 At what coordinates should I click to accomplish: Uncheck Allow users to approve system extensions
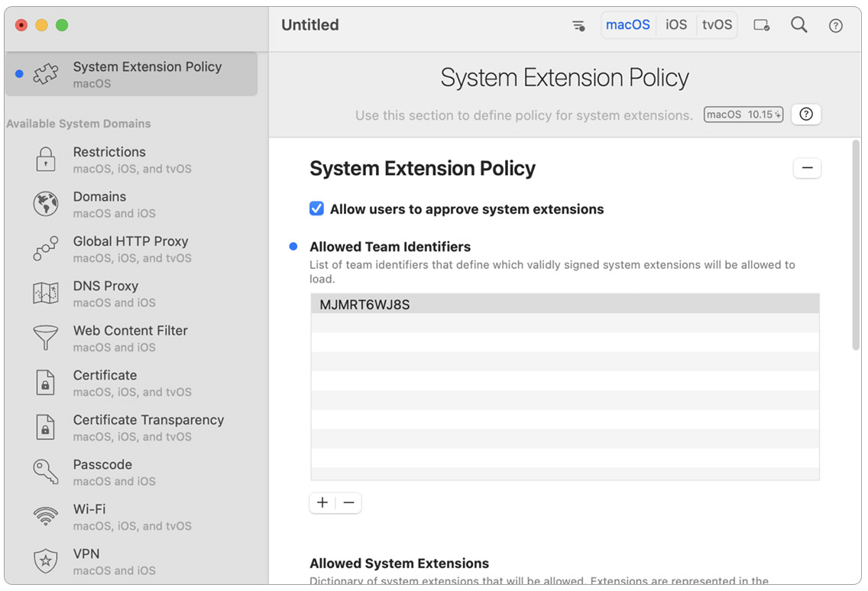(x=316, y=209)
